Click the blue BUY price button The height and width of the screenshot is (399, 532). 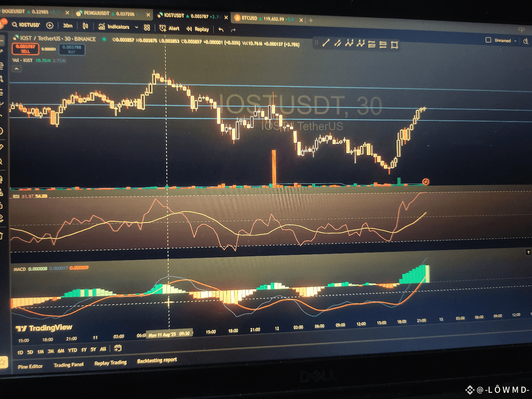click(x=72, y=50)
